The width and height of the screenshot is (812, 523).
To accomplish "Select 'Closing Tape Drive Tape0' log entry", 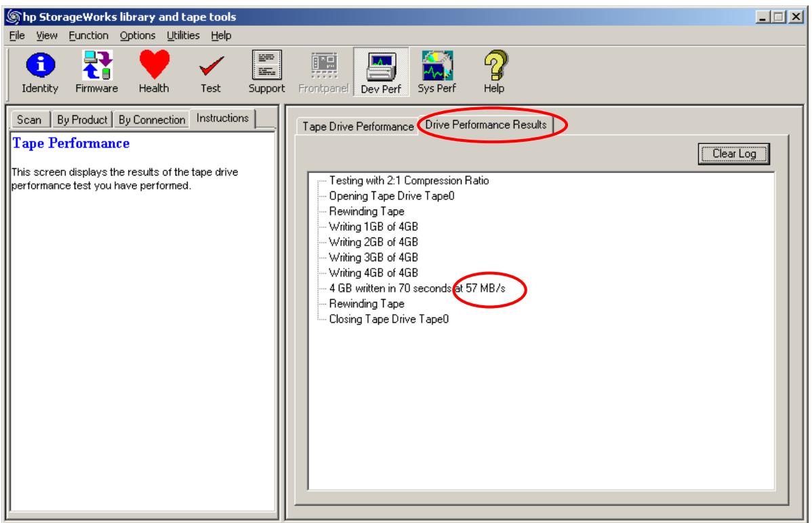I will 389,319.
